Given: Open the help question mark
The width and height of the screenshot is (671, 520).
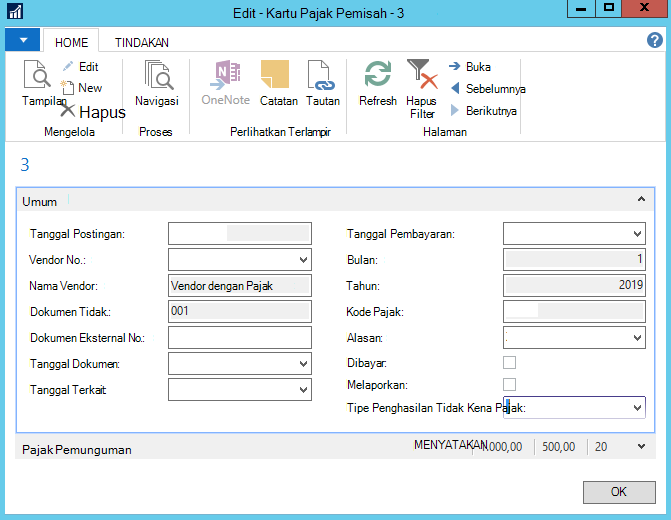Looking at the screenshot, I should (x=655, y=40).
